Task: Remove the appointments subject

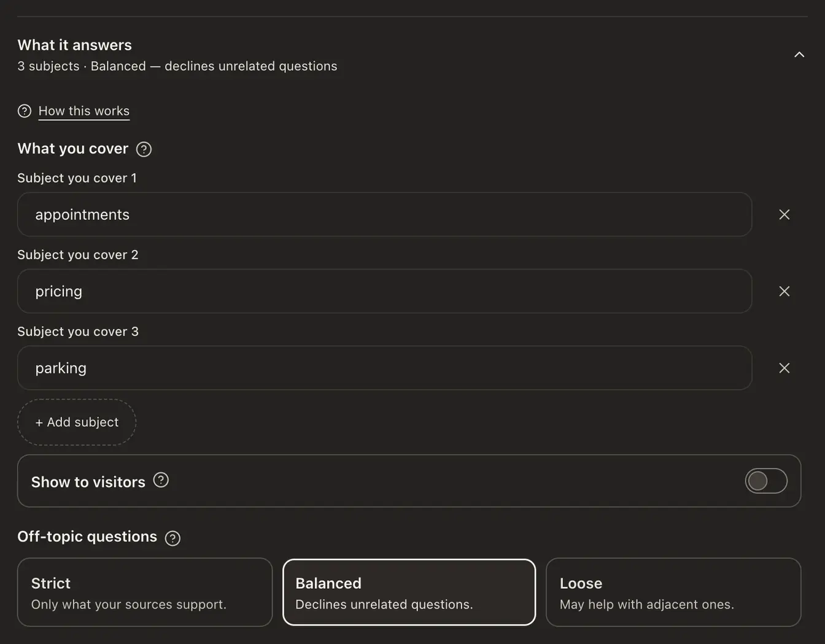Action: [784, 214]
